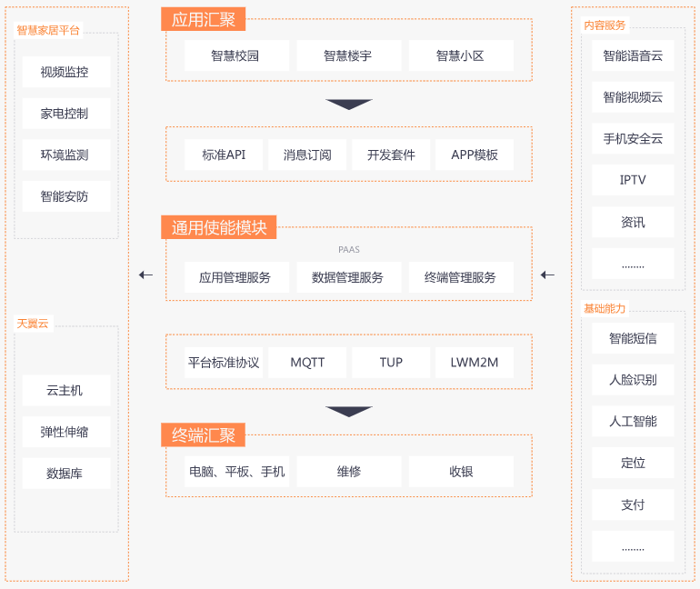This screenshot has width=700, height=589.
Task: Click the 弹性伸缩 item
Action: (66, 432)
